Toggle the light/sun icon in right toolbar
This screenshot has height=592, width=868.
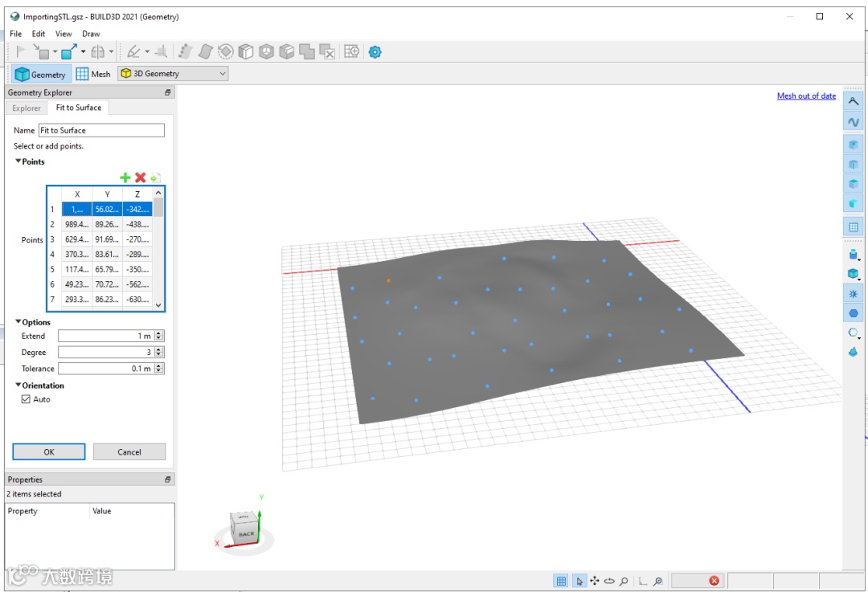[x=854, y=294]
